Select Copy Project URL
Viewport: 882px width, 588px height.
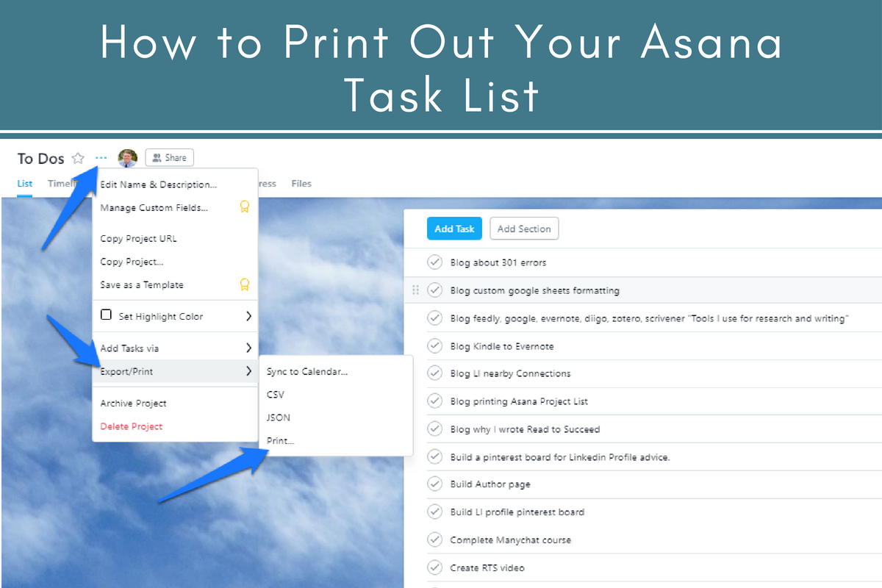coord(139,239)
